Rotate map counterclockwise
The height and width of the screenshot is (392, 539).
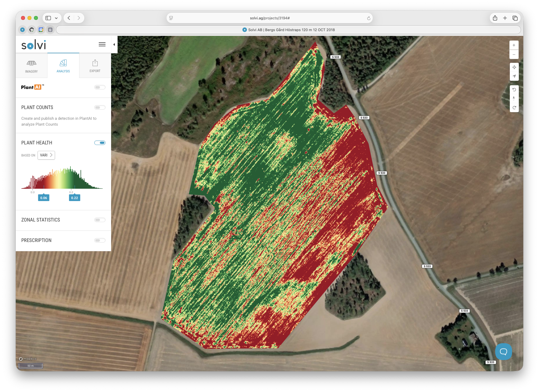(x=514, y=90)
